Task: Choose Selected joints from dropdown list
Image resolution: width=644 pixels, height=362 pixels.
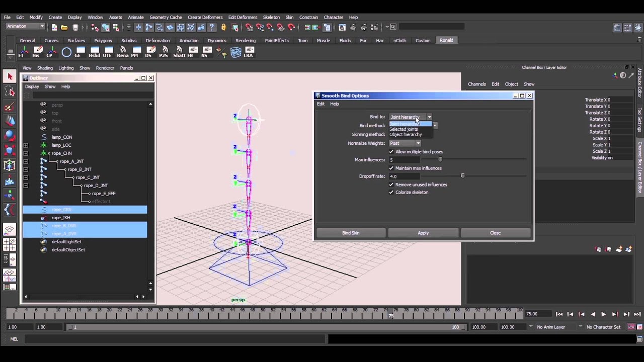Action: (404, 129)
